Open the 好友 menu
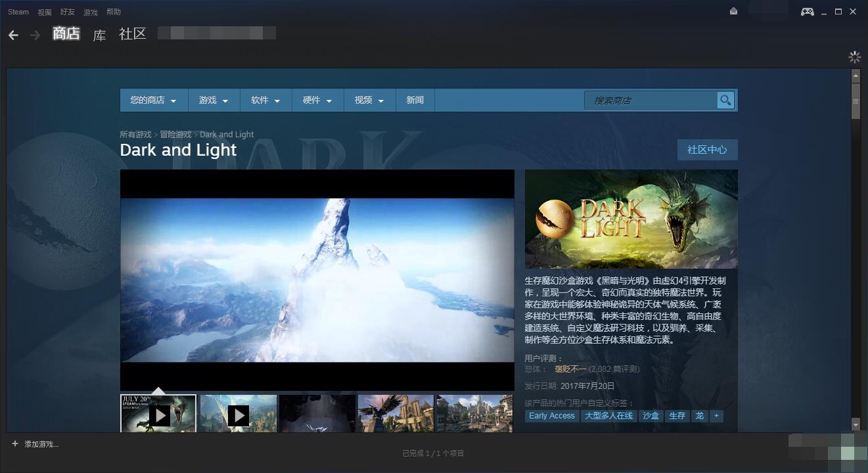 [67, 12]
